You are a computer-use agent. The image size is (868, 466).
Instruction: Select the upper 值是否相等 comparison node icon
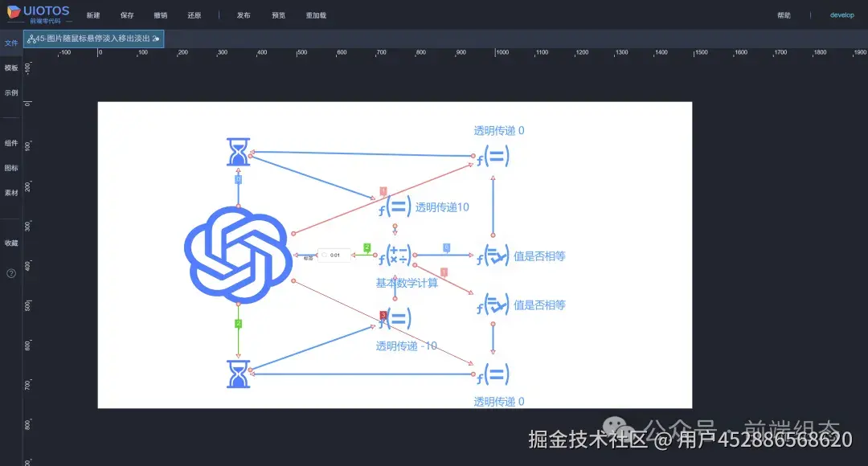pos(492,255)
